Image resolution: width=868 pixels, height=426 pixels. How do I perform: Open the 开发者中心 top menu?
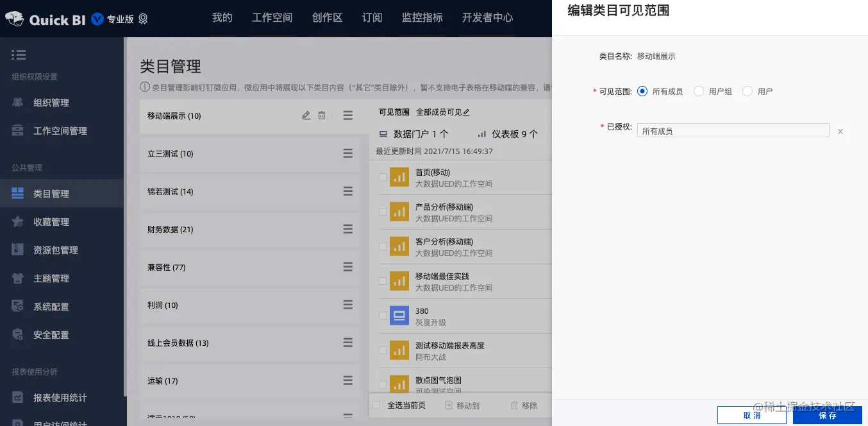(x=488, y=18)
